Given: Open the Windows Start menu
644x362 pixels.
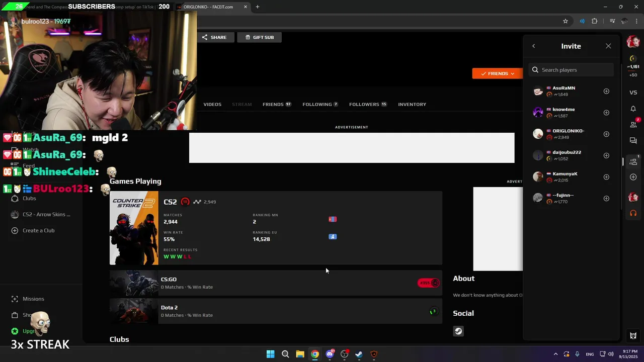Looking at the screenshot, I should point(270,354).
